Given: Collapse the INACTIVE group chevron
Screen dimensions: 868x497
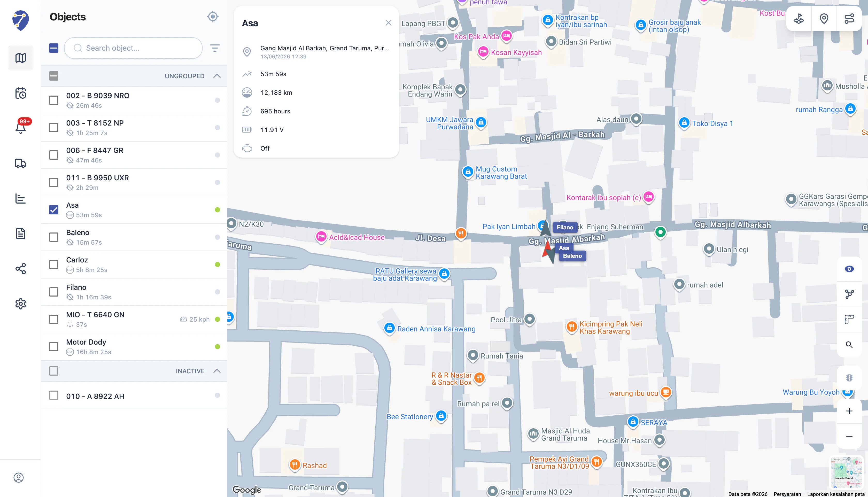Looking at the screenshot, I should 217,371.
